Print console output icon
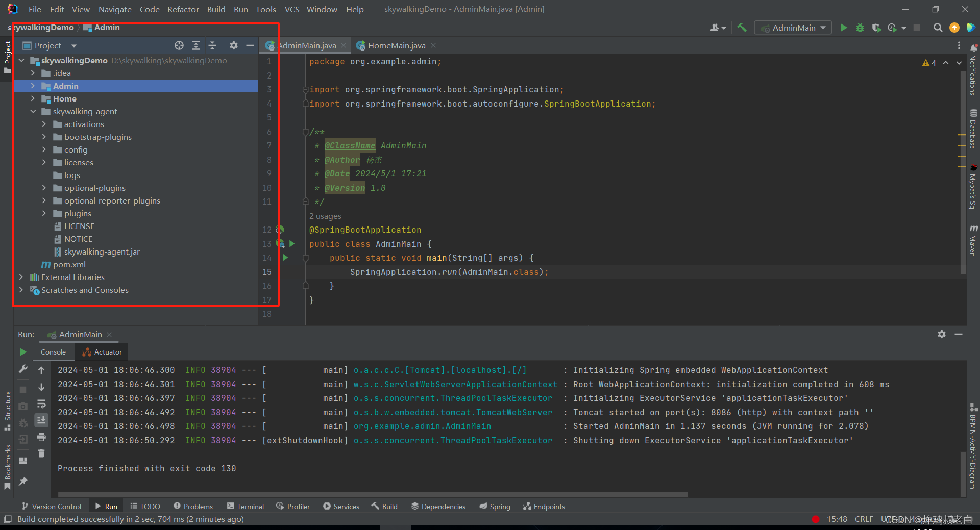Image resolution: width=980 pixels, height=530 pixels. 41,437
